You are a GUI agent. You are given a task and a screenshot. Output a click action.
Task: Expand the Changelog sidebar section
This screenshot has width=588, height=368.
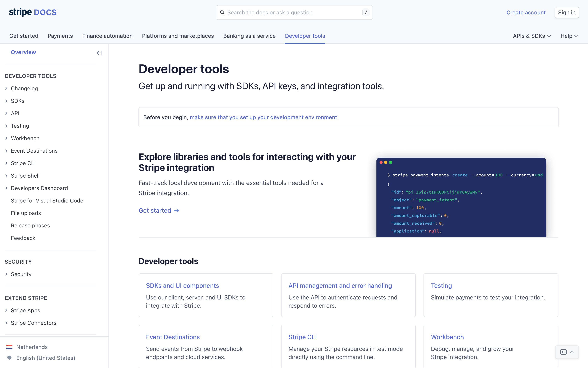[6, 88]
